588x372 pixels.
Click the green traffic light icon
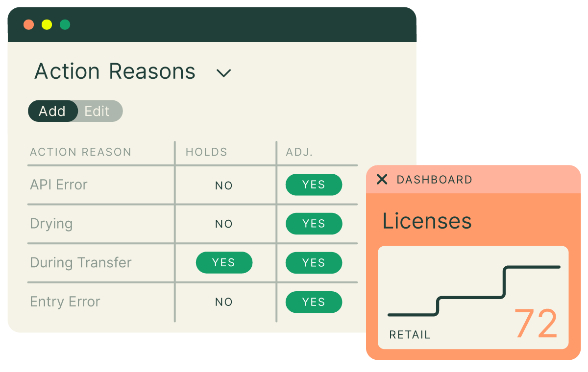(65, 24)
